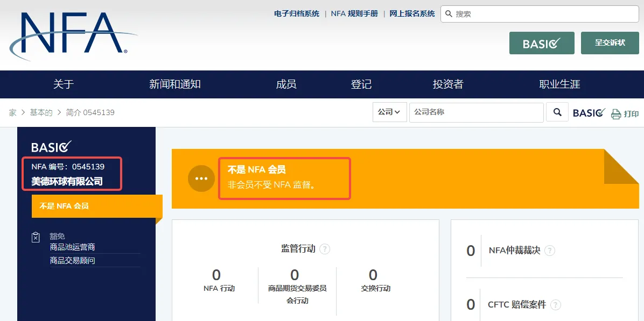Open the 登记 menu

click(x=361, y=84)
